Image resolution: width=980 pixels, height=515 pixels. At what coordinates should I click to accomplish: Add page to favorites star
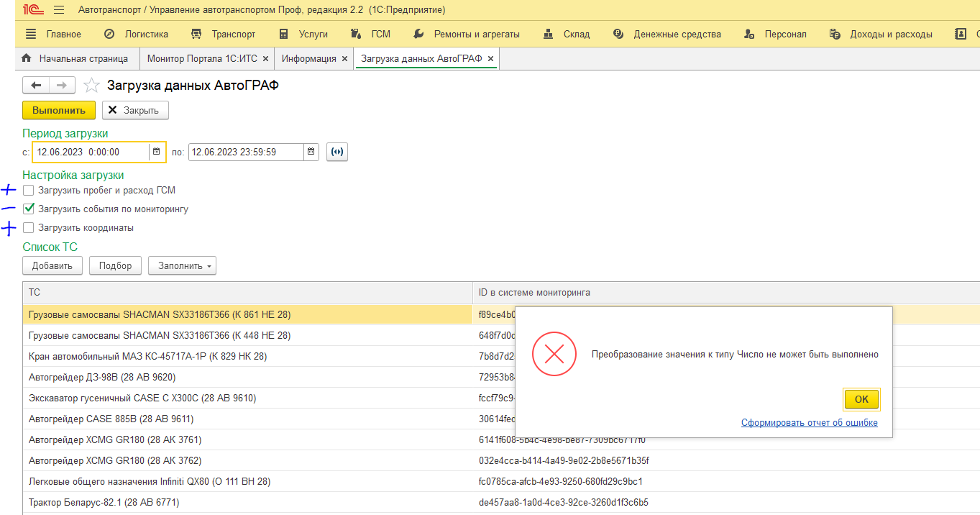tap(91, 86)
